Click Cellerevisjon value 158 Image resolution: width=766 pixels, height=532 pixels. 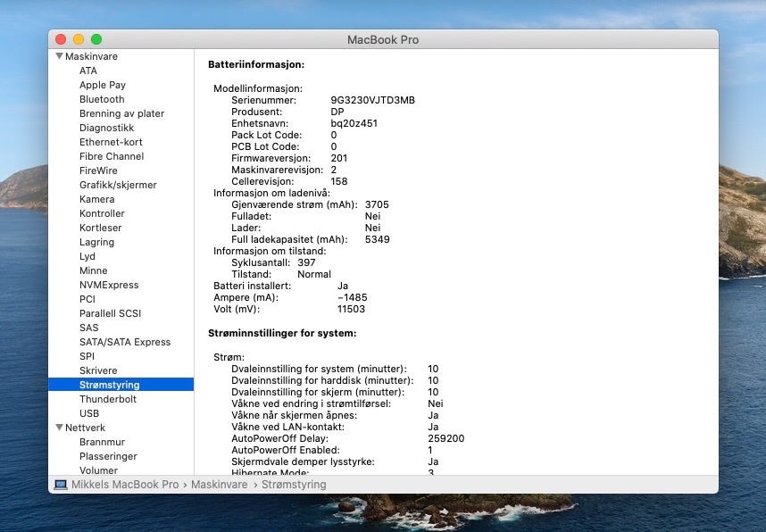(339, 181)
